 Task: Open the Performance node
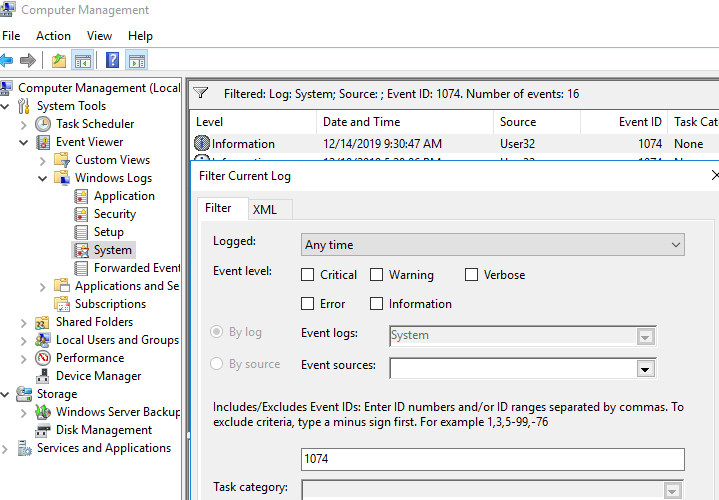pyautogui.click(x=89, y=358)
